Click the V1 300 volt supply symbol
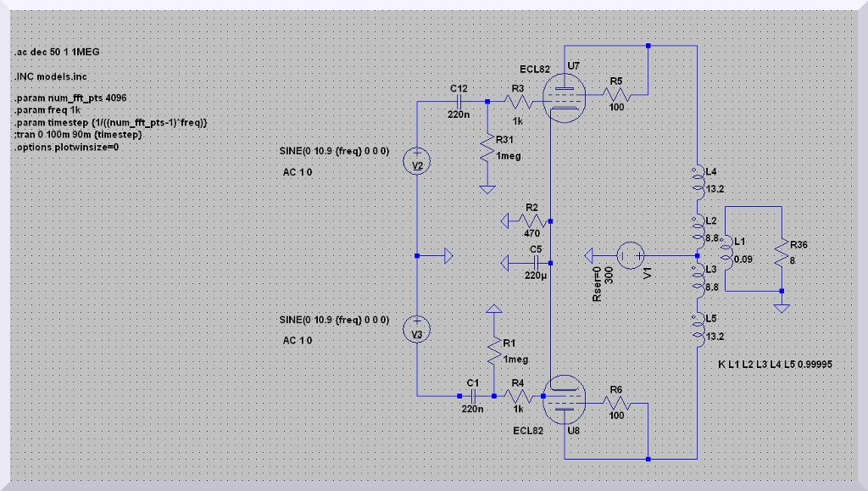The width and height of the screenshot is (868, 491). pyautogui.click(x=630, y=254)
